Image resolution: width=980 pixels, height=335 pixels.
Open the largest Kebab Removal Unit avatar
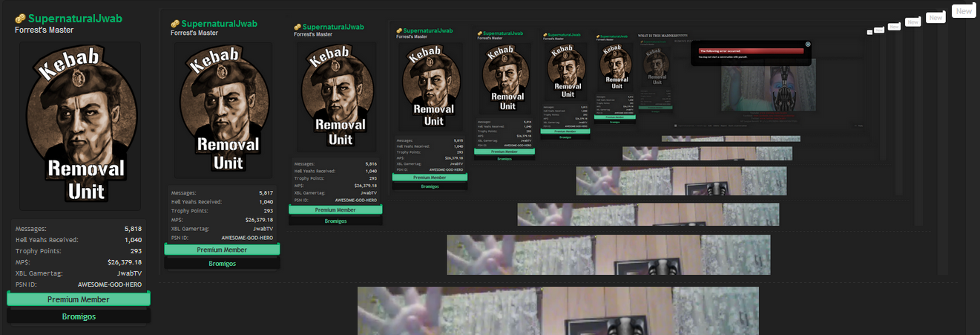[80, 125]
